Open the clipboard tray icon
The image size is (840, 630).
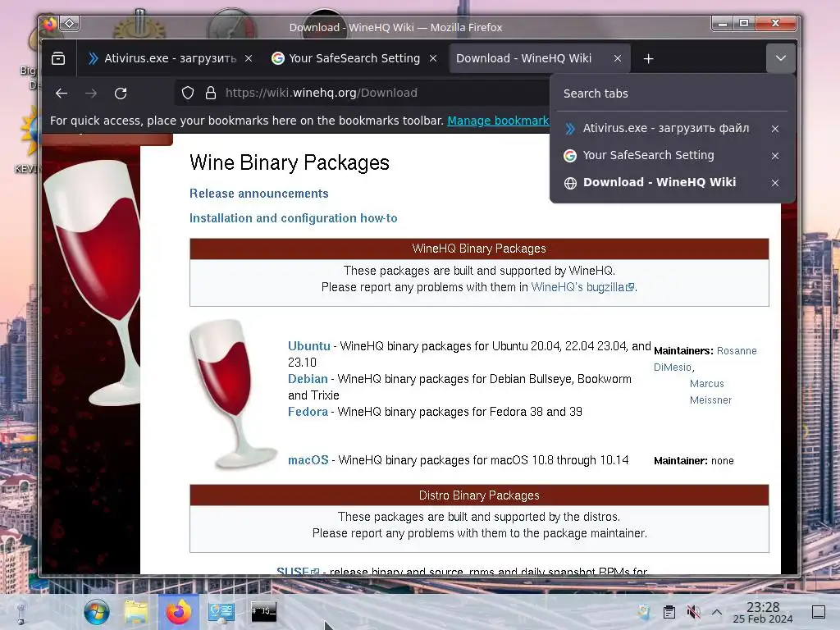(669, 612)
